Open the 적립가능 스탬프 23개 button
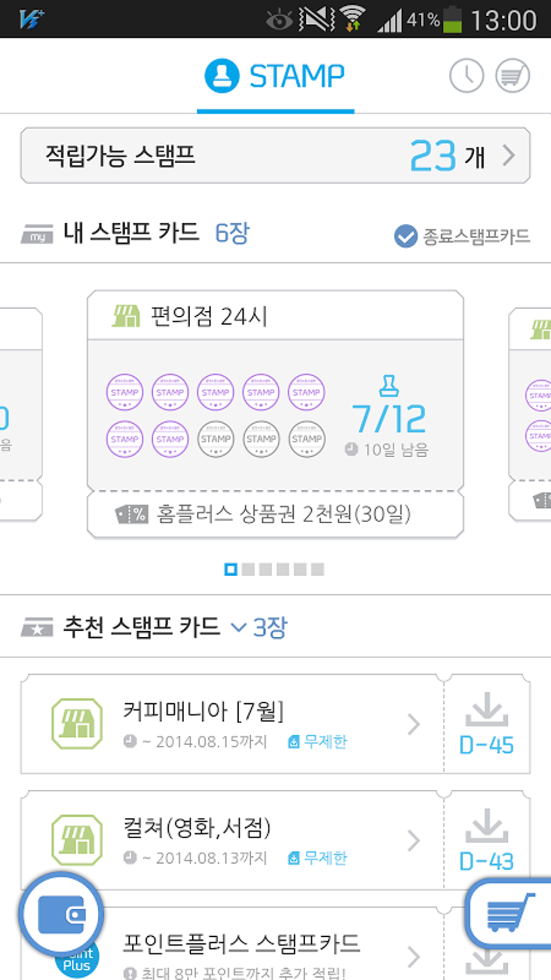551x980 pixels. pyautogui.click(x=275, y=156)
